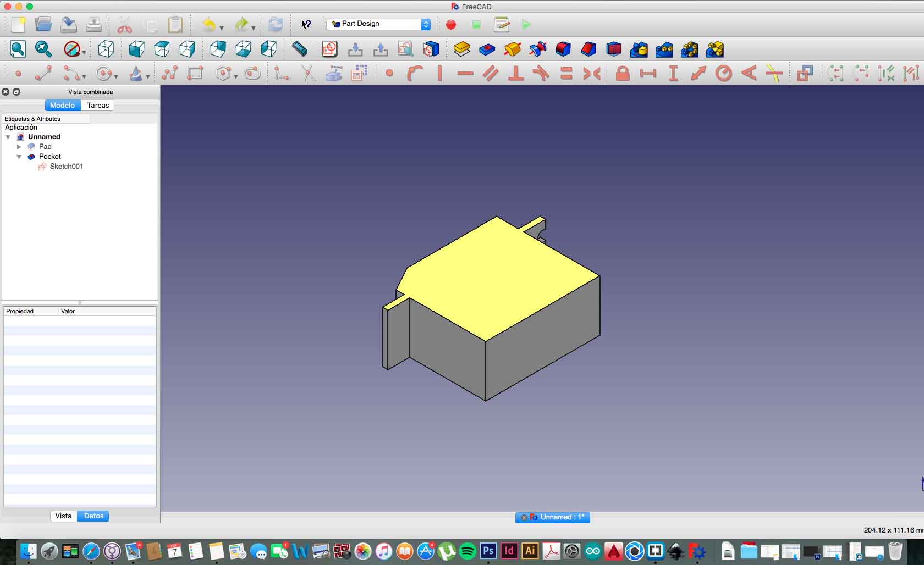This screenshot has width=924, height=565.
Task: Expand the Pad tree node
Action: 19,147
